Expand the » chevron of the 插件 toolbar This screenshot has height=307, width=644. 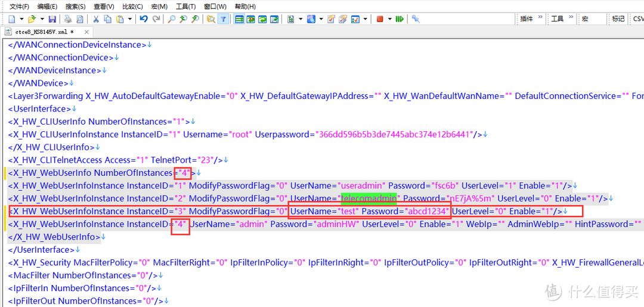(x=540, y=18)
